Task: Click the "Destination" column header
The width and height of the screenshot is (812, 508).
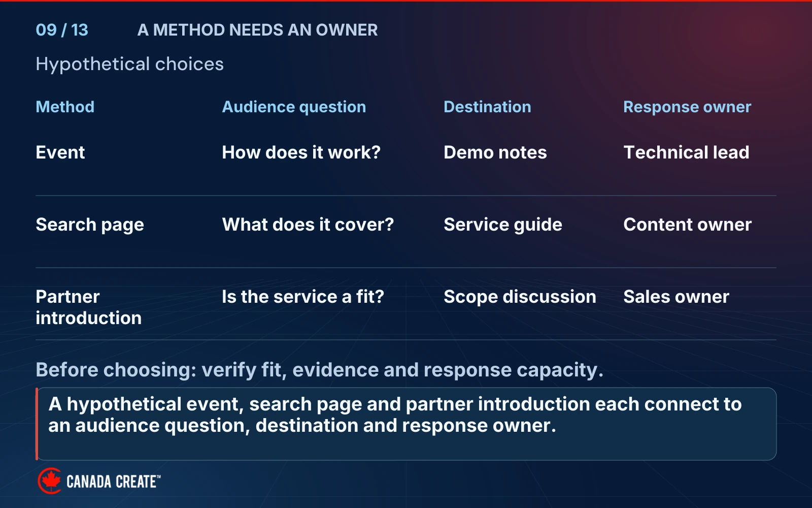Action: [x=487, y=107]
